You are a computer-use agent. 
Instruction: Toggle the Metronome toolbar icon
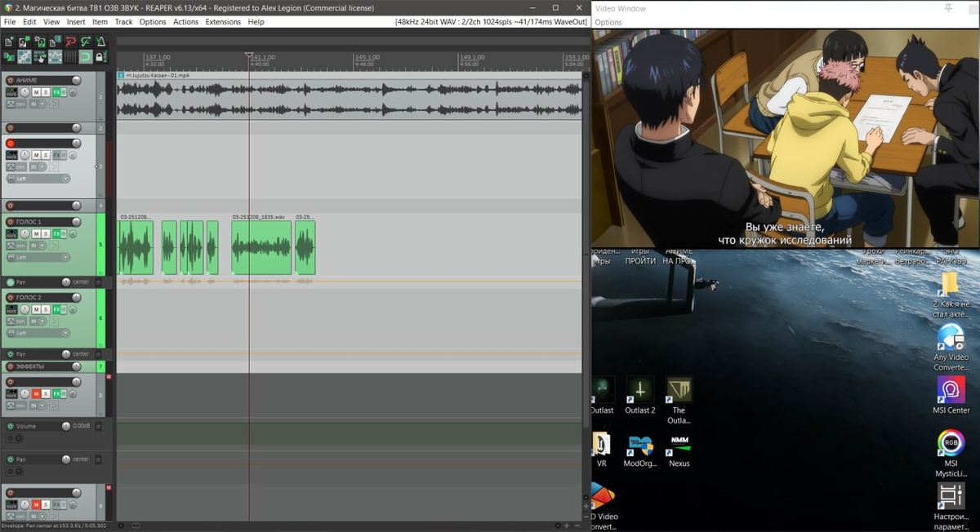(101, 42)
